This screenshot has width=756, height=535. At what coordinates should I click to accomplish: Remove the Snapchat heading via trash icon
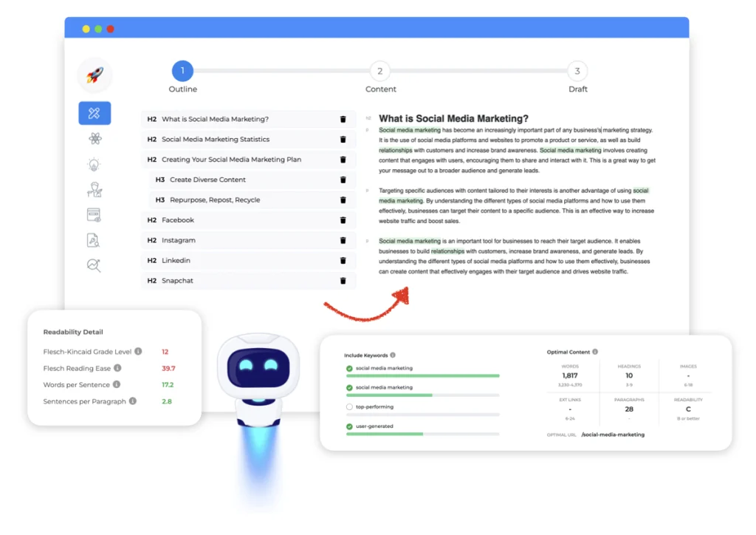343,281
